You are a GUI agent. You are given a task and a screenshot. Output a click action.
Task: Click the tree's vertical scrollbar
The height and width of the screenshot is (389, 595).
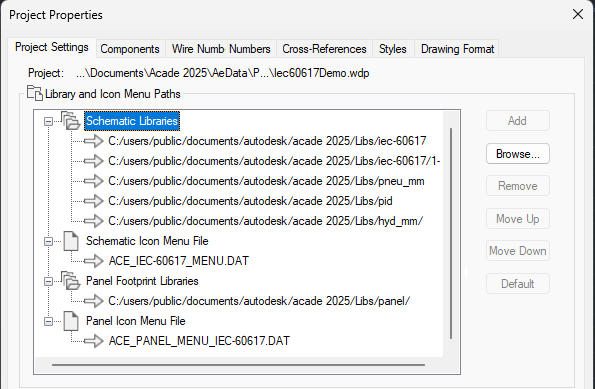point(451,233)
